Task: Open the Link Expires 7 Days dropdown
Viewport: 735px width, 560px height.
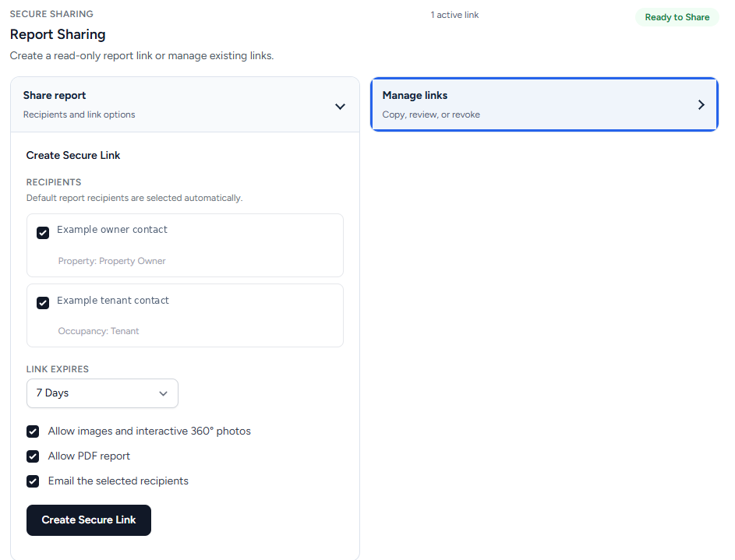Action: (x=102, y=393)
